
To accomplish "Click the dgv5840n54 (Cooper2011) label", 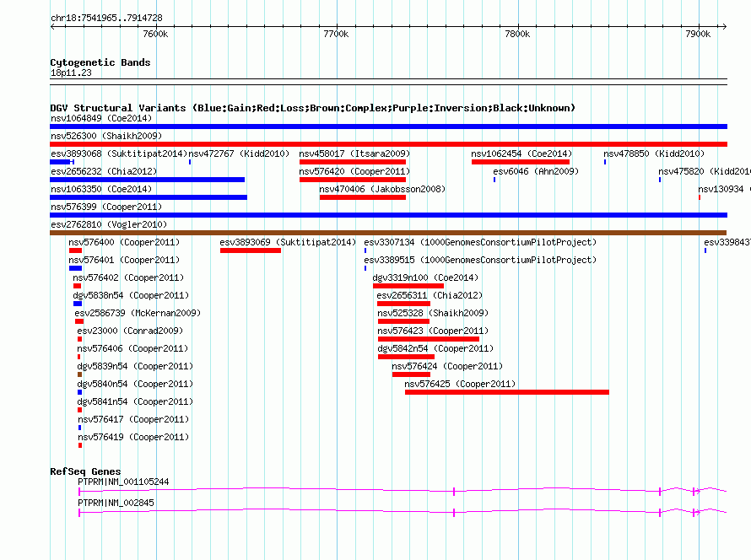I will pyautogui.click(x=135, y=384).
